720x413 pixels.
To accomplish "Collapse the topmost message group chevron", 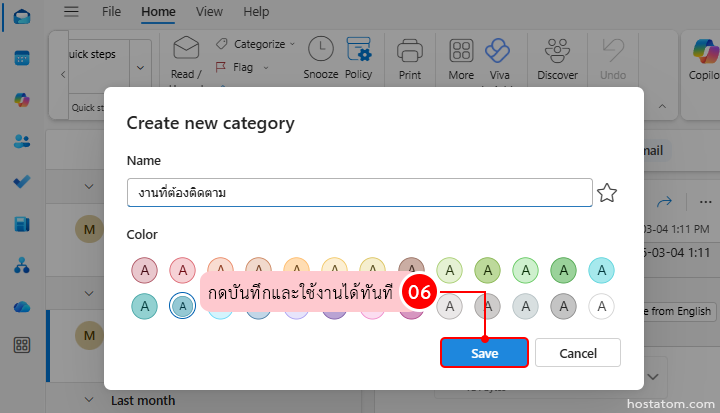I will point(89,187).
